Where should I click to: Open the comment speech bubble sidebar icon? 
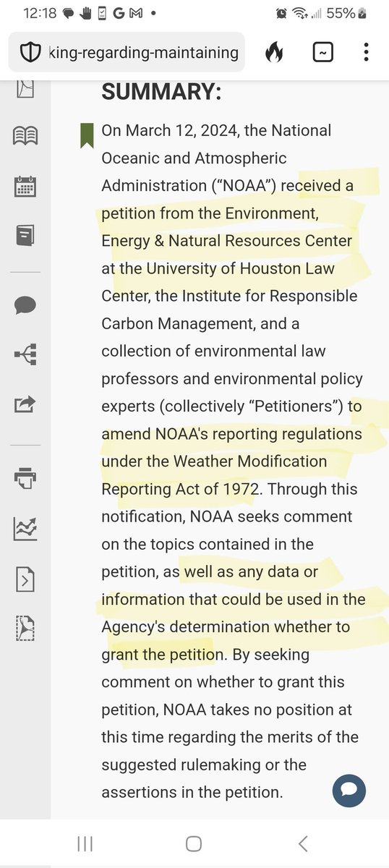(26, 305)
